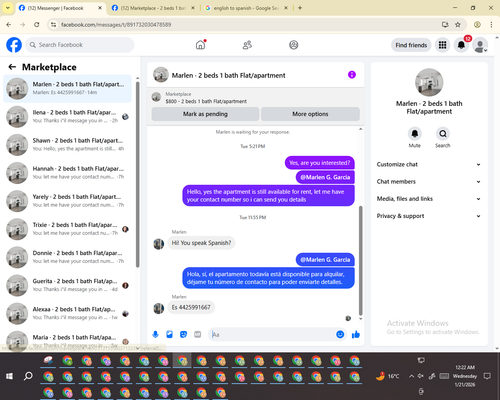Viewport: 500px width, 400px height.
Task: Click the Facebook logo icon
Action: (14, 45)
